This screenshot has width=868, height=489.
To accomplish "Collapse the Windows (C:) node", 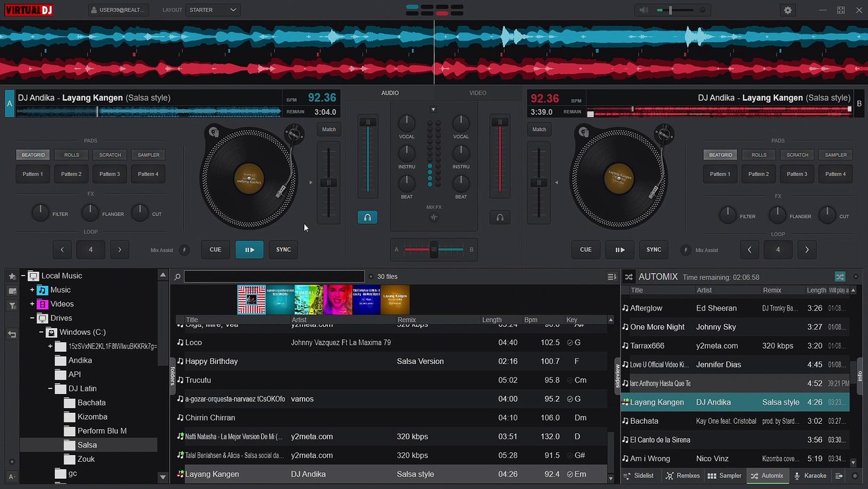I will (41, 332).
